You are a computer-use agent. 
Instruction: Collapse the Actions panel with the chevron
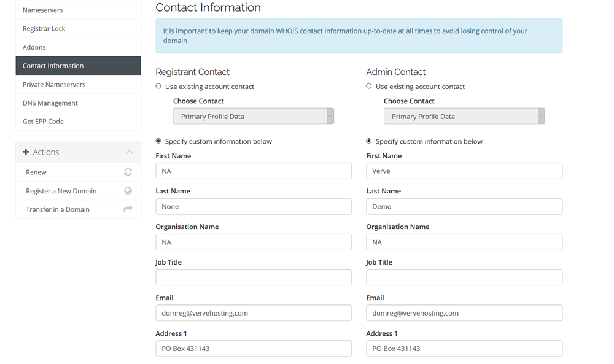pos(130,152)
